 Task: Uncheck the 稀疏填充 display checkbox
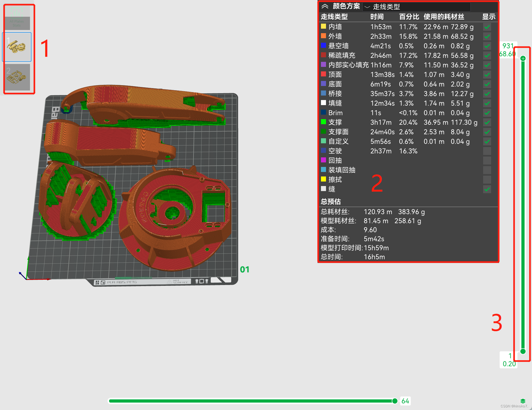coord(487,55)
